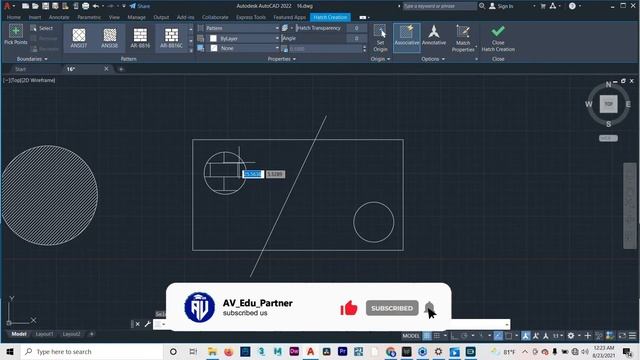This screenshot has width=640, height=360.
Task: Toggle the drawing grid display
Action: (427, 336)
